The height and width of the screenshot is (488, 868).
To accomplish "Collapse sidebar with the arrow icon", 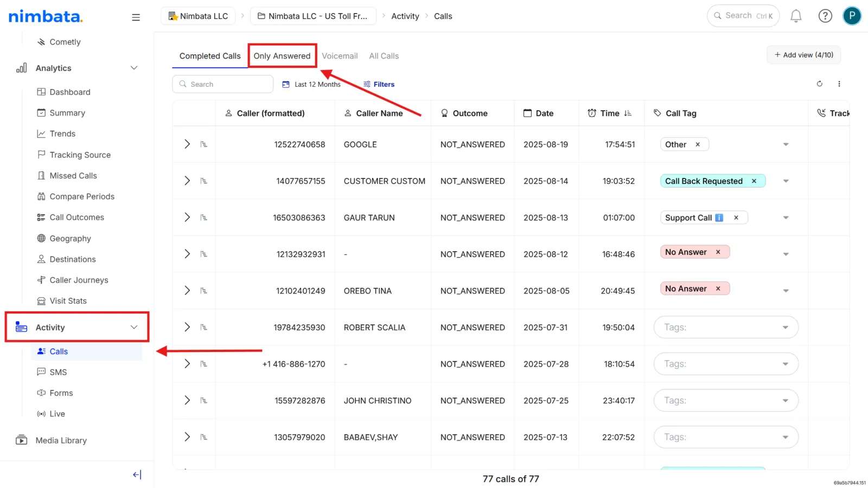I will [x=137, y=475].
